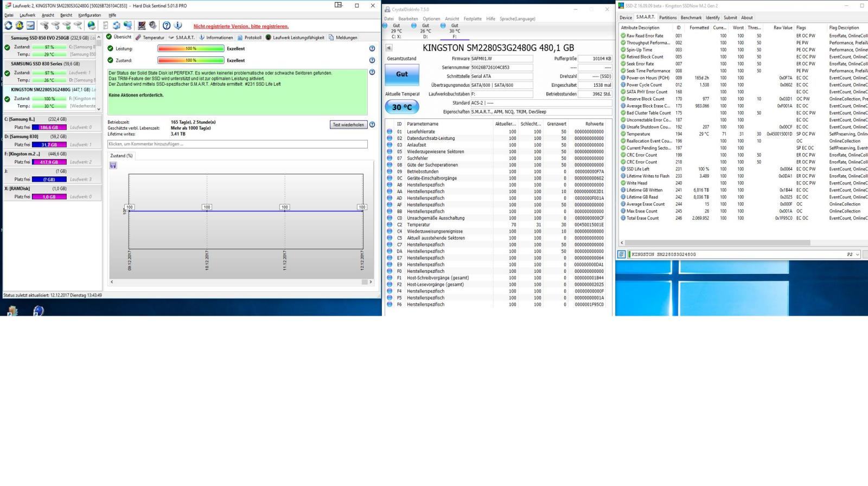Switch to Device tab in SSD-Z
The image size is (868, 486).
click(x=626, y=17)
